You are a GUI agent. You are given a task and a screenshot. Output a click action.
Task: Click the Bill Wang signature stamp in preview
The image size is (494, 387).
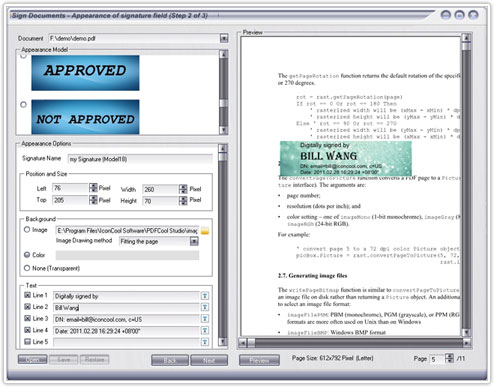(346, 159)
